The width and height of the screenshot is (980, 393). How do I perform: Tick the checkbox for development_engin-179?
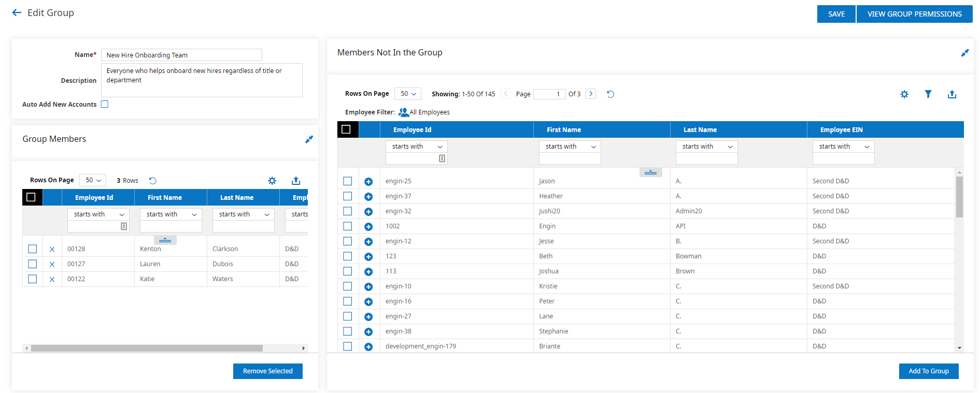[x=348, y=346]
